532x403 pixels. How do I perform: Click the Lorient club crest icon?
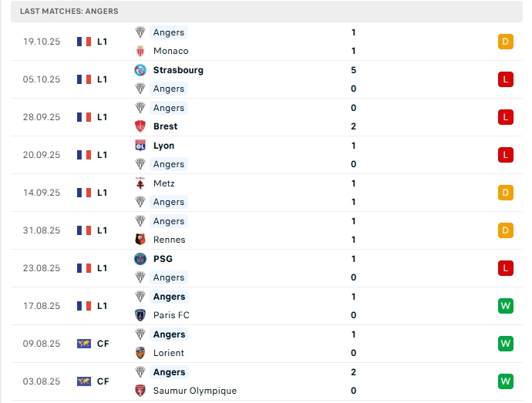(x=140, y=353)
